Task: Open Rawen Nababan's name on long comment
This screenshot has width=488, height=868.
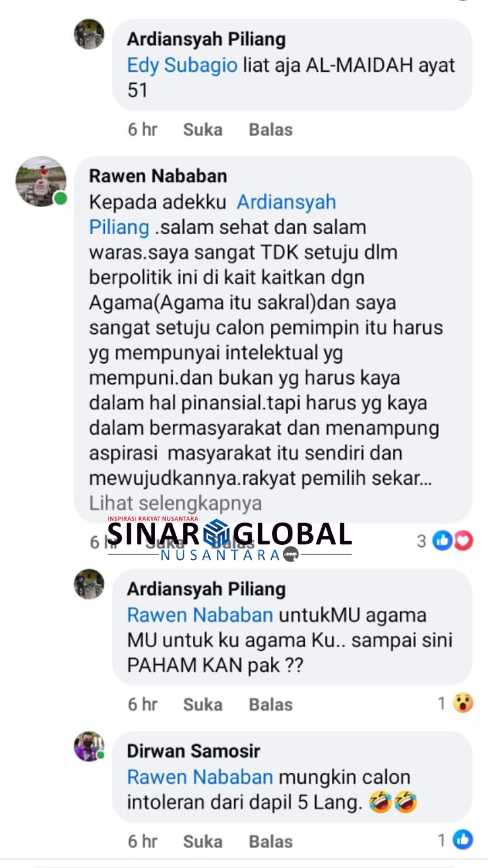Action: click(158, 176)
